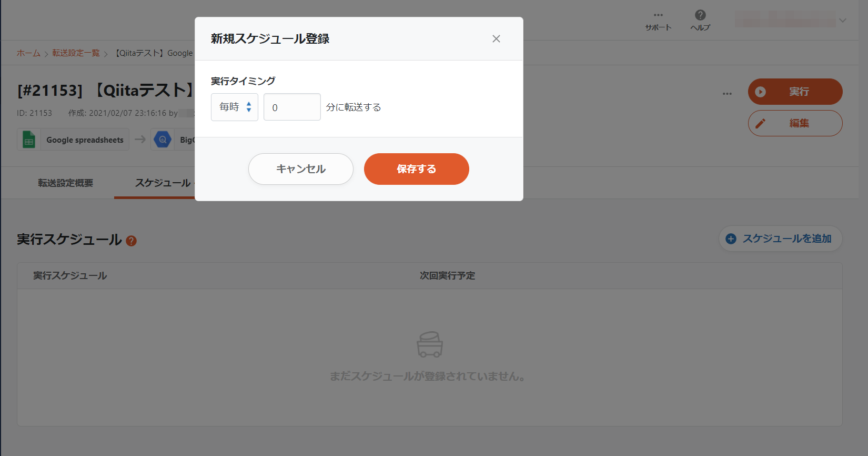868x456 pixels.
Task: Click the 保存する button
Action: coord(417,169)
